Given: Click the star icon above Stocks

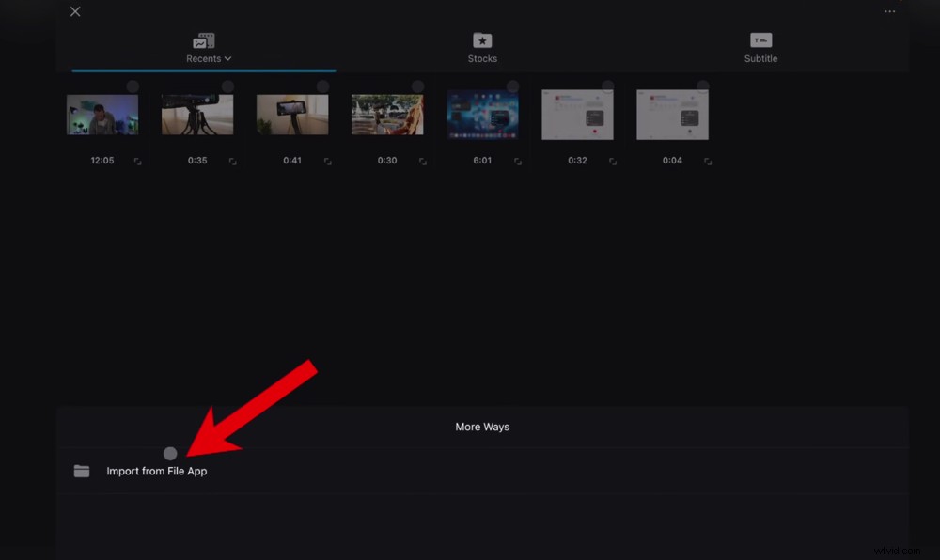Looking at the screenshot, I should [482, 40].
